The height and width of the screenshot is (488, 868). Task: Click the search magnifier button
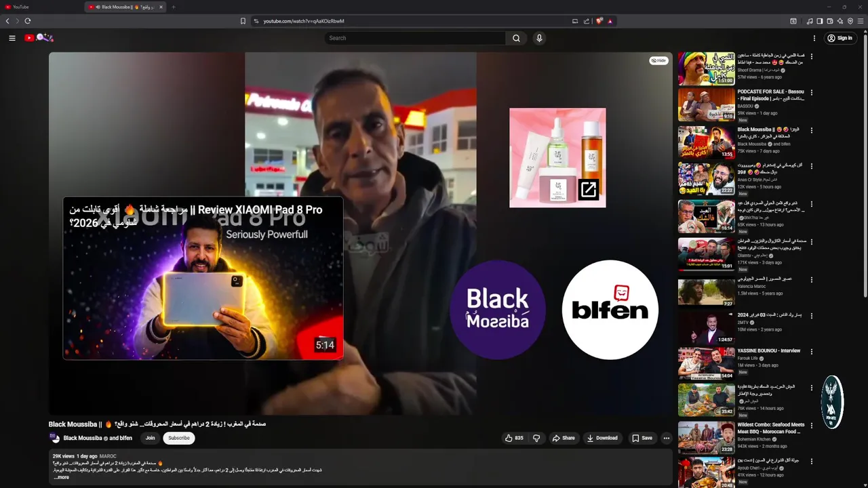[516, 38]
